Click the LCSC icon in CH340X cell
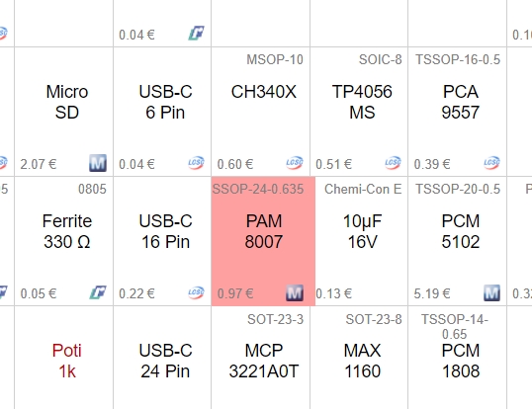This screenshot has width=532, height=409. coord(294,163)
